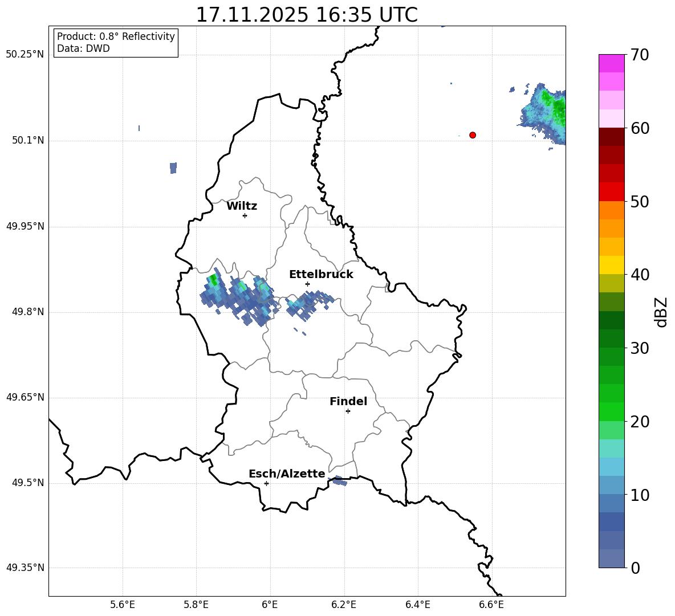Screen dimensions: 675x616
Task: Click the 50.25°N latitude label
Action: [25, 55]
